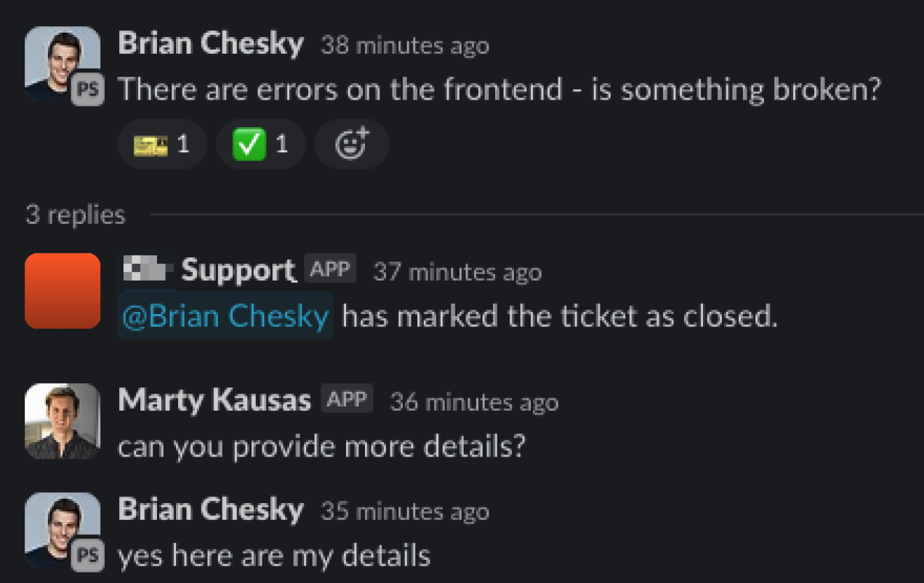Screen dimensions: 924x583
Task: Open the add reaction emoji picker
Action: point(352,145)
